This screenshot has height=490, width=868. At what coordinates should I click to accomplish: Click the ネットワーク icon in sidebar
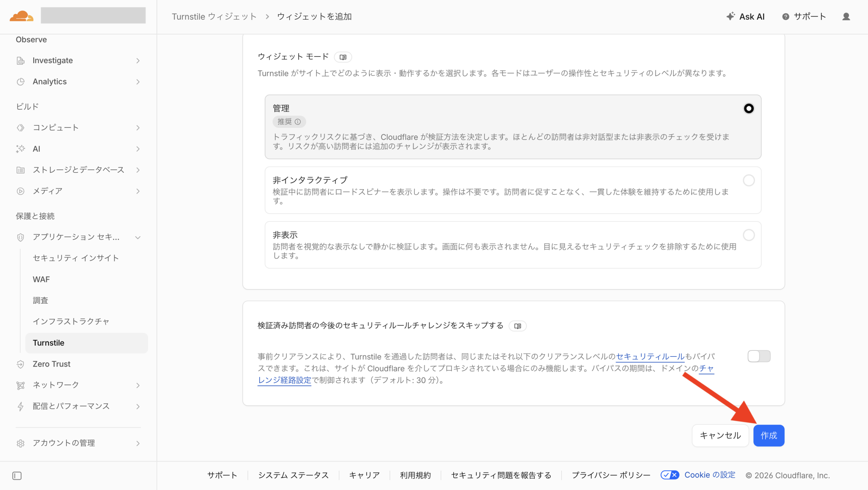click(21, 385)
